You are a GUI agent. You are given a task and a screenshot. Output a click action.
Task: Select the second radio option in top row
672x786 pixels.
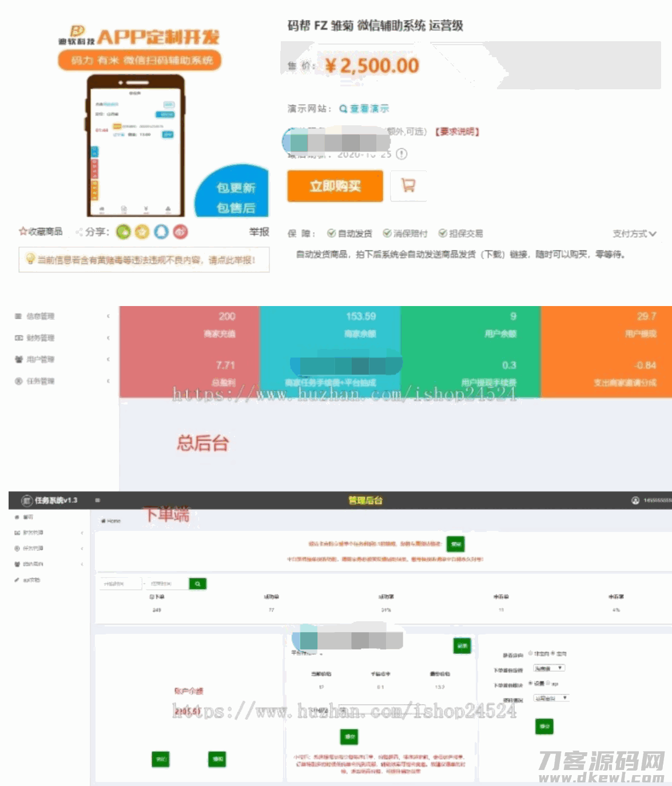[552, 653]
